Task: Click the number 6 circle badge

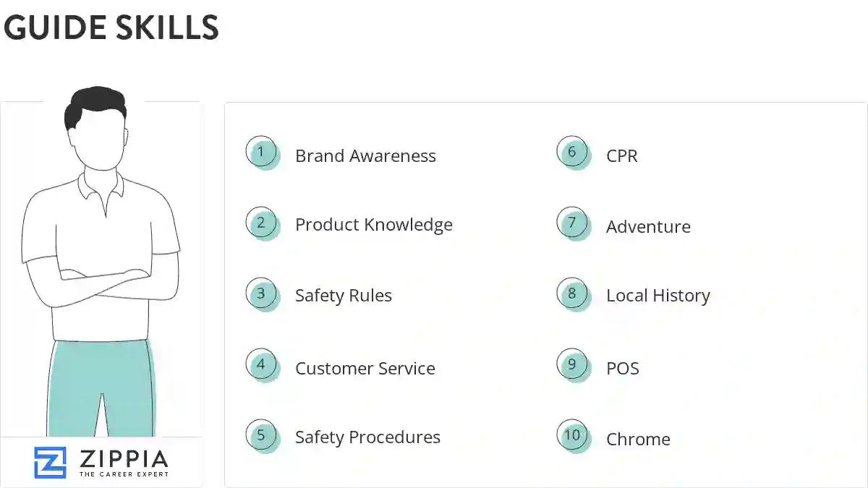Action: tap(572, 153)
